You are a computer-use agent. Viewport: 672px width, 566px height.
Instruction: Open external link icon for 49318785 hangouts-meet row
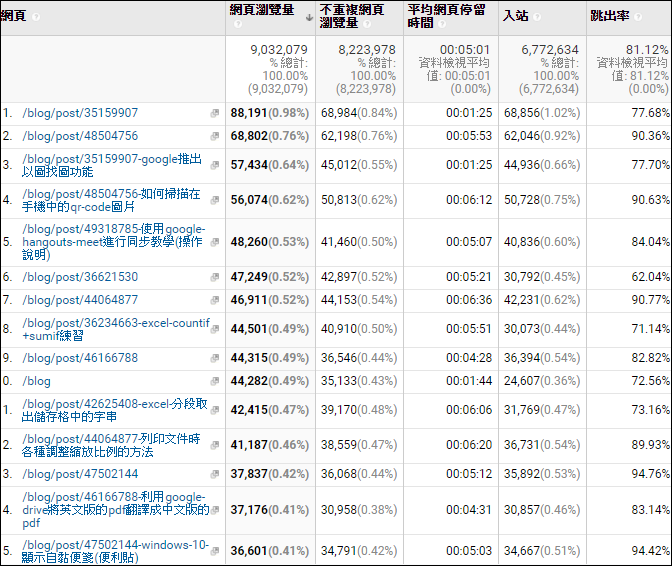215,242
